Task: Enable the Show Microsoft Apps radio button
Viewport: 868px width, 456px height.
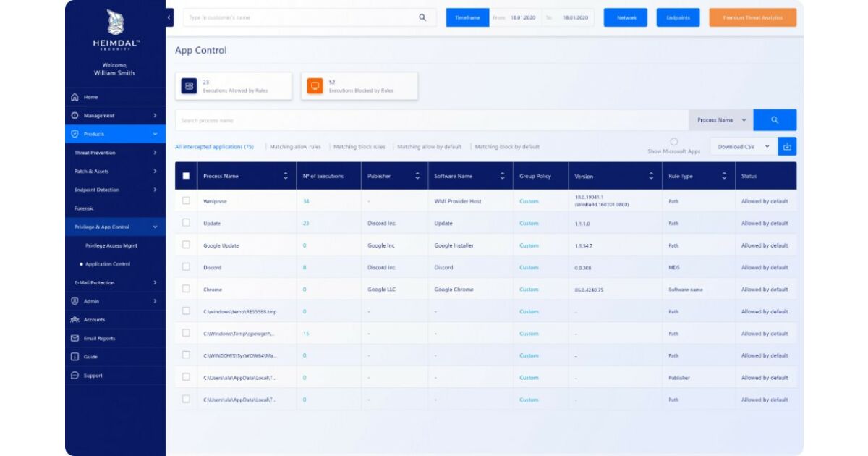Action: coord(674,142)
